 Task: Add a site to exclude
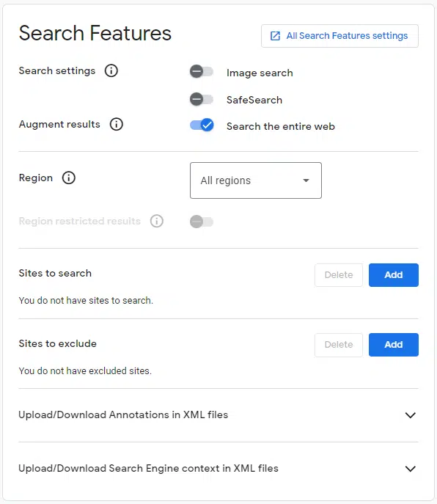pyautogui.click(x=394, y=345)
